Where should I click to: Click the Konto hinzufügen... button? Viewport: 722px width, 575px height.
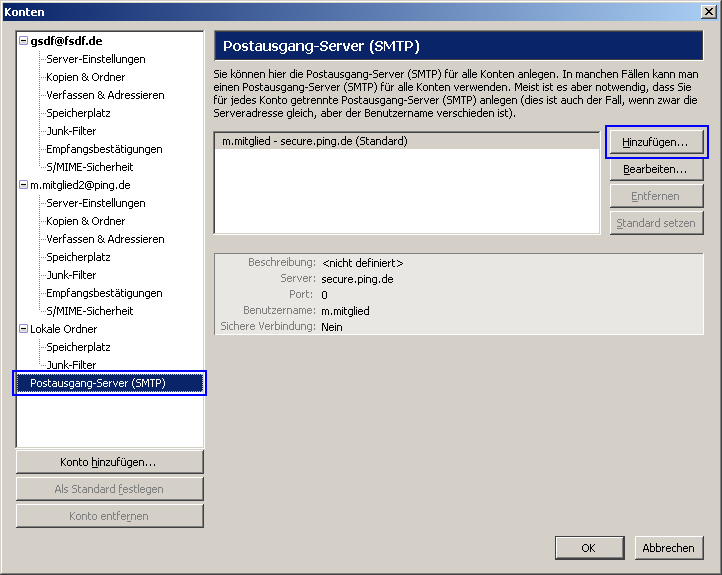(x=109, y=462)
